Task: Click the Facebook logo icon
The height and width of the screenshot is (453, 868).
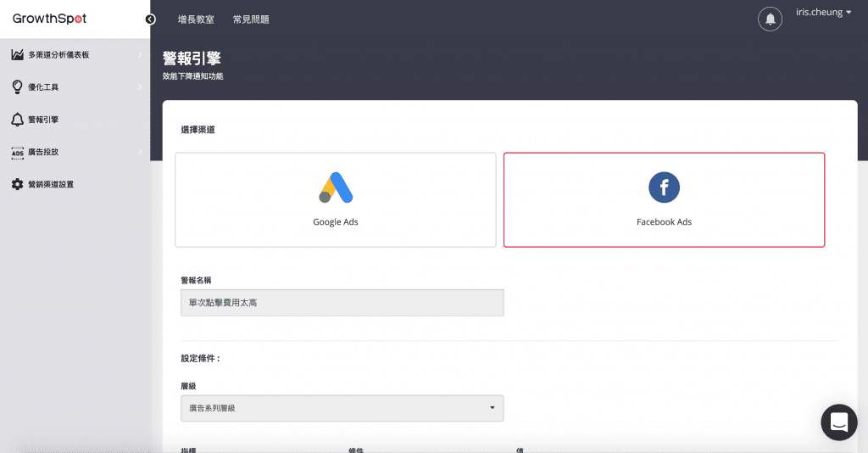Action: pyautogui.click(x=664, y=187)
